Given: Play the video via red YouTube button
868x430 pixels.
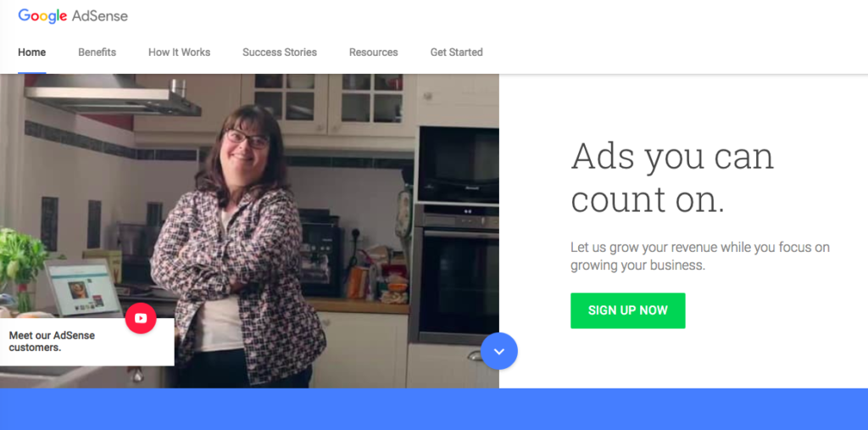Looking at the screenshot, I should pos(141,318).
